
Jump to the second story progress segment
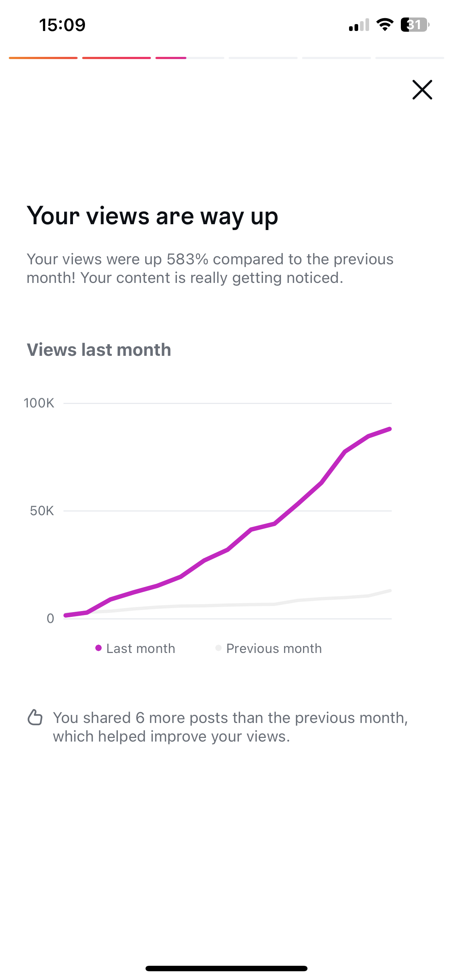point(116,58)
